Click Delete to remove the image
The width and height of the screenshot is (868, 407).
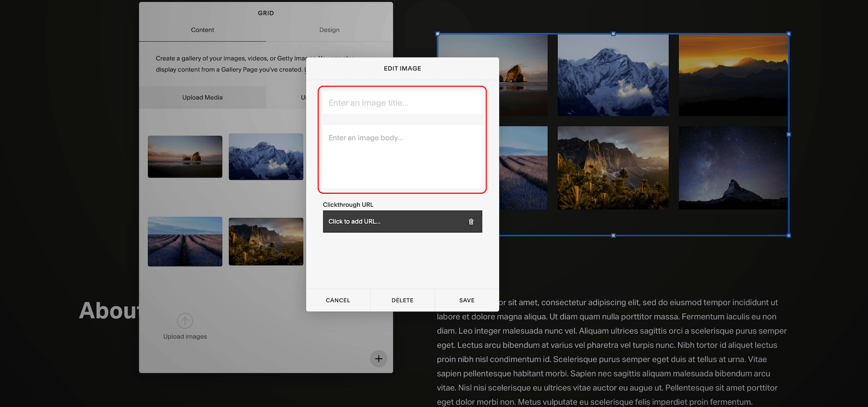402,300
